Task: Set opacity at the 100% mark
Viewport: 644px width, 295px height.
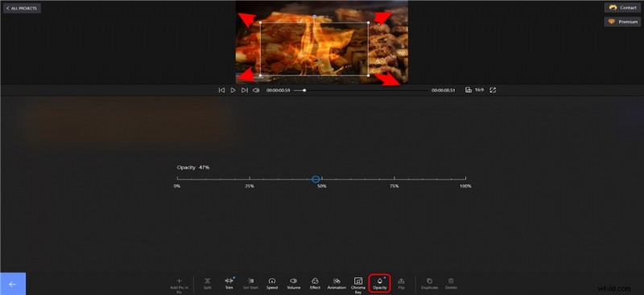Action: [465, 179]
